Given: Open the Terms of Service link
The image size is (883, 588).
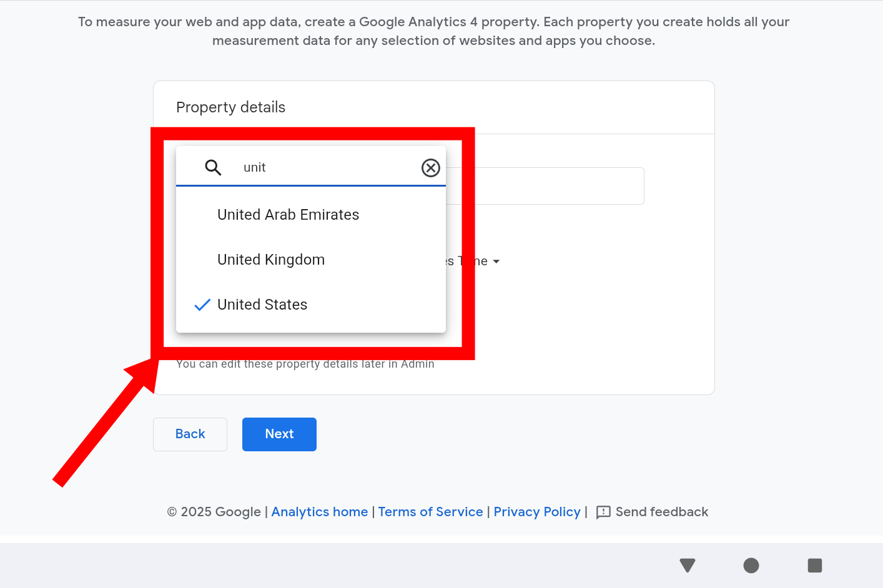Looking at the screenshot, I should pyautogui.click(x=430, y=512).
